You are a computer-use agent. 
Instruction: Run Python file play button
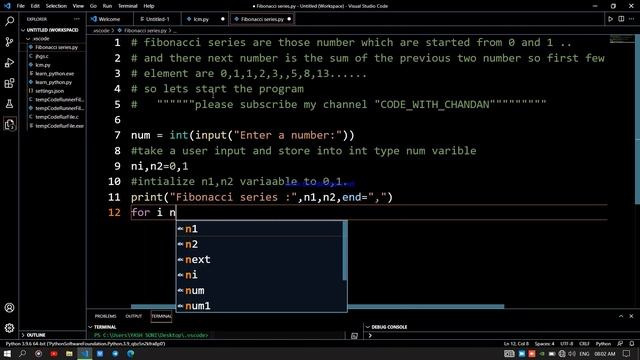[x=610, y=19]
